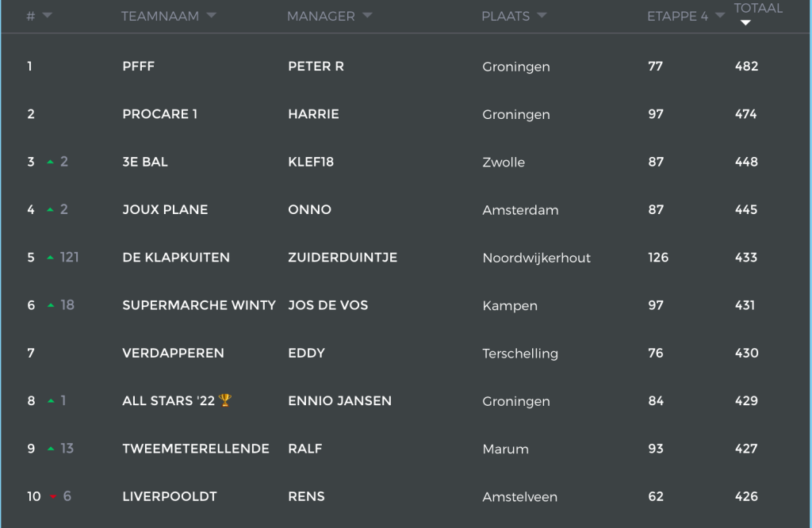Click the trophy icon beside ALL STARS '22
This screenshot has height=528, width=812.
(225, 400)
